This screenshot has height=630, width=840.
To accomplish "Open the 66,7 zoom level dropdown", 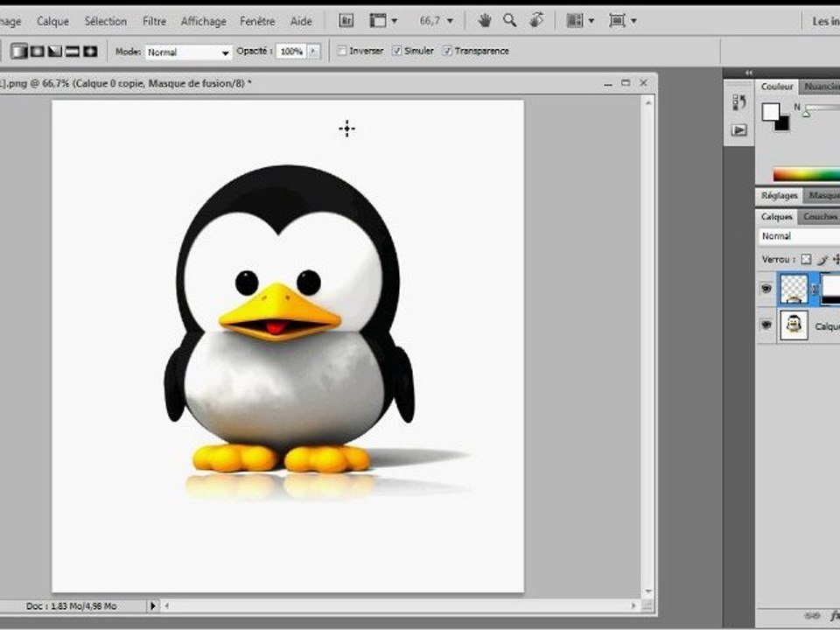I will coord(450,21).
